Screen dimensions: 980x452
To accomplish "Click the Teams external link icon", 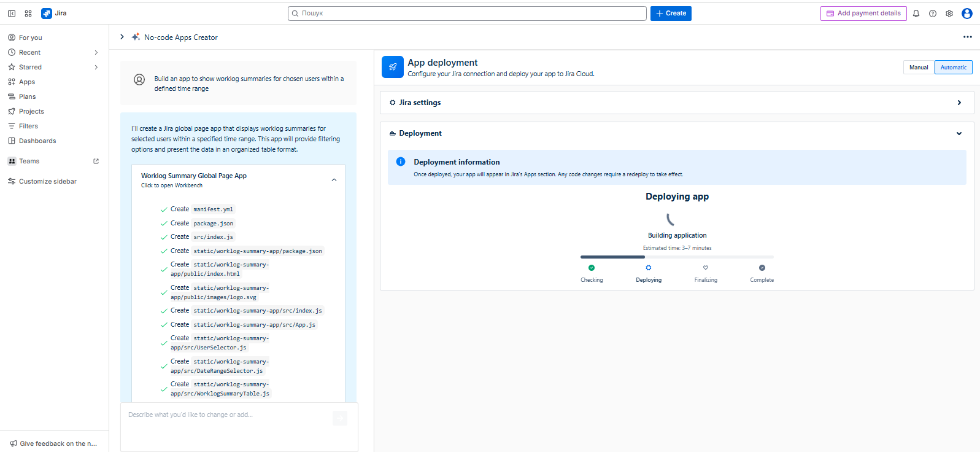I will pos(96,162).
